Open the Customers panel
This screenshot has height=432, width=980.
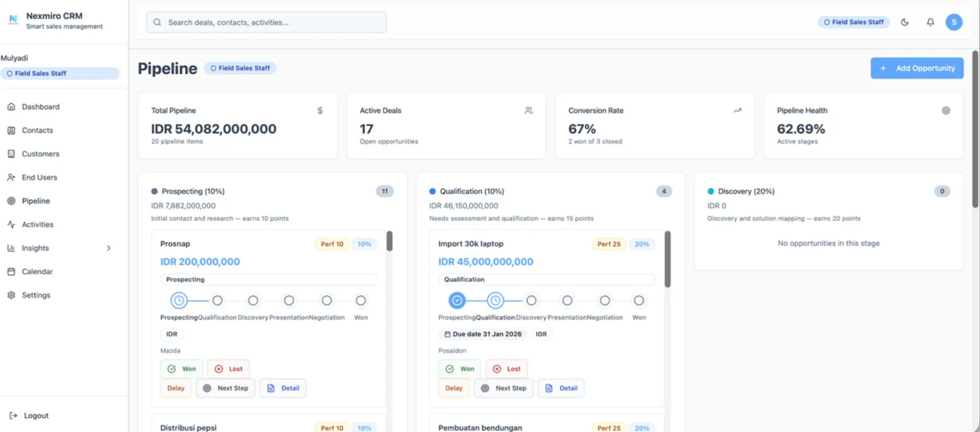point(40,154)
